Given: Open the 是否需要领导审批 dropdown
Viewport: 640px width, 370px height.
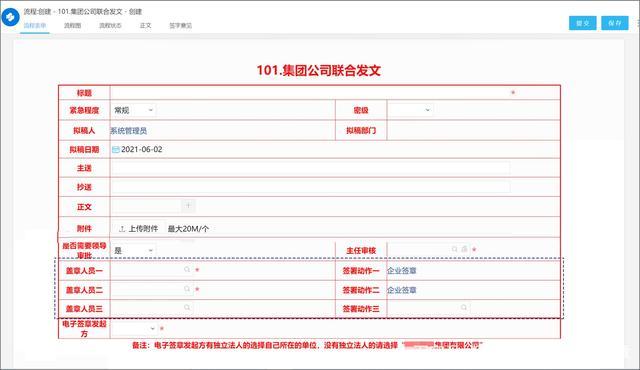Looking at the screenshot, I should (x=133, y=250).
